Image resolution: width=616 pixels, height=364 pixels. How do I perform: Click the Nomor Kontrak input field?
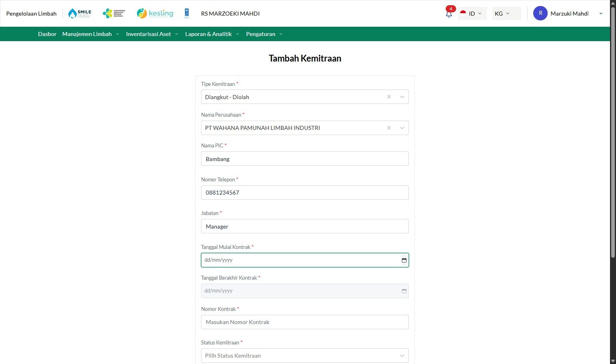click(305, 322)
